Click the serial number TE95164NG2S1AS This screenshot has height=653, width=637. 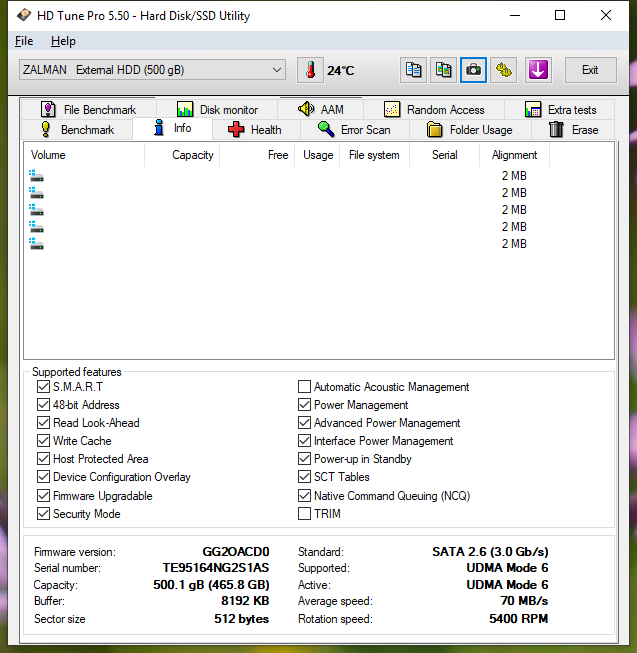(216, 568)
